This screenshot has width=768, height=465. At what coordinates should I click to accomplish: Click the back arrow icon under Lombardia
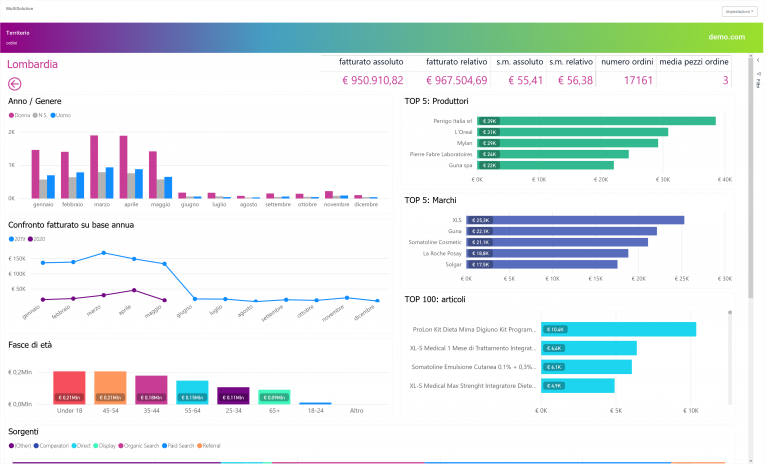(x=15, y=84)
